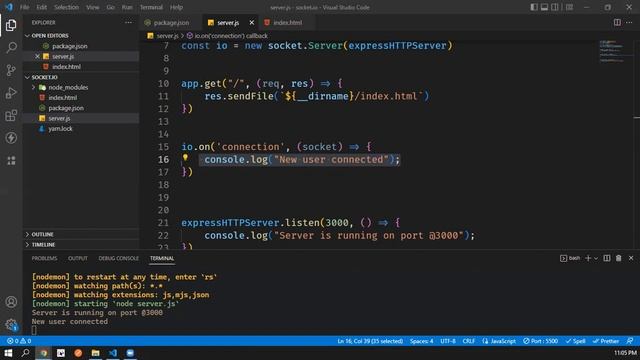Switch to the index.html editor tab
Image resolution: width=640 pixels, height=360 pixels.
(287, 22)
